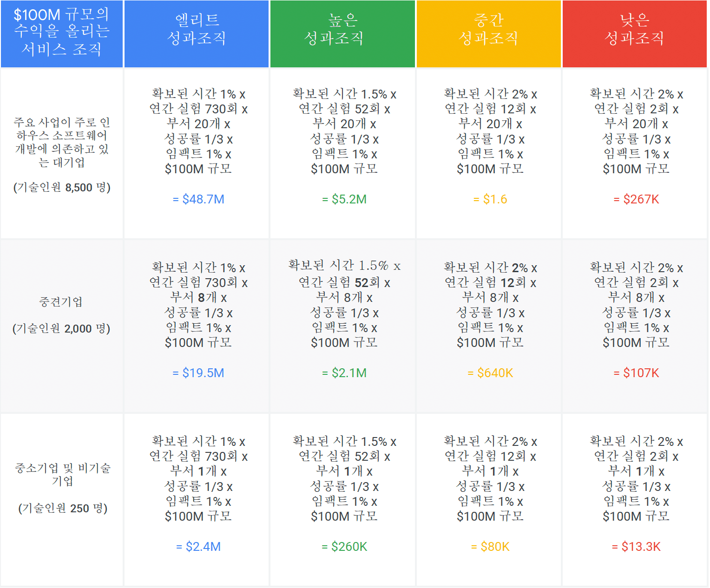The width and height of the screenshot is (710, 588).
Task: Click the '(기술인원 250 명)' text
Action: [63, 508]
